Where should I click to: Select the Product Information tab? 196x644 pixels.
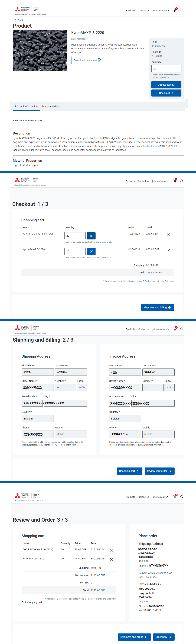pos(26,107)
